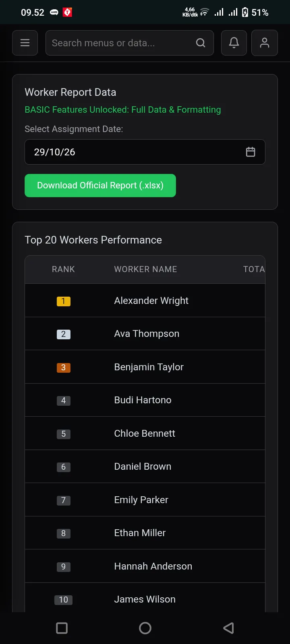Tap the 09.52 clock in status bar
290x644 pixels.
tap(33, 12)
